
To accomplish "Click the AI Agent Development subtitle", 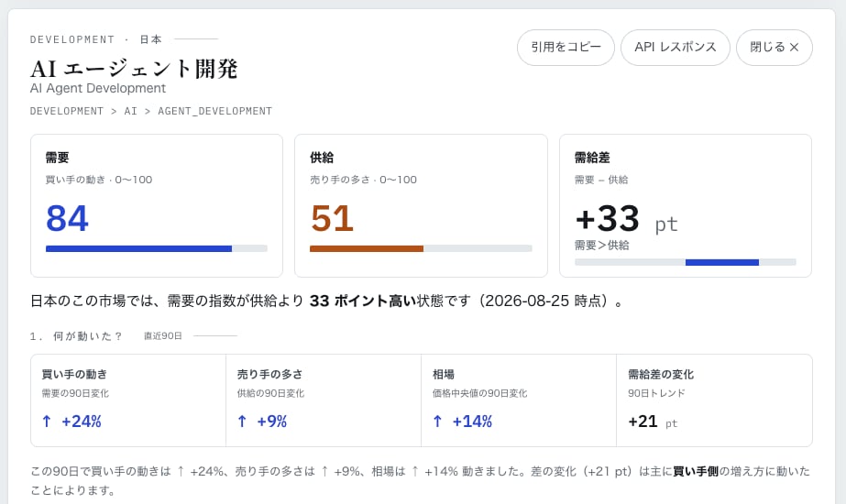I will click(x=98, y=88).
